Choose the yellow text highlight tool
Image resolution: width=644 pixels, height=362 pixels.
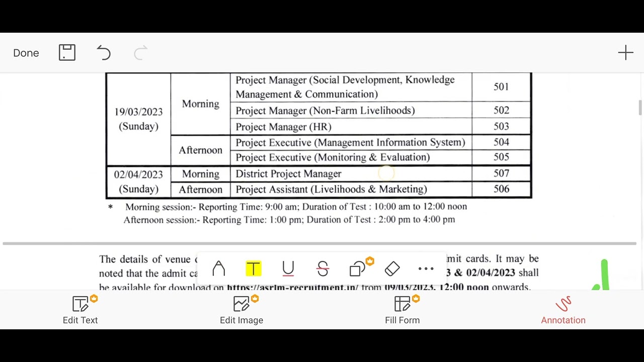254,269
